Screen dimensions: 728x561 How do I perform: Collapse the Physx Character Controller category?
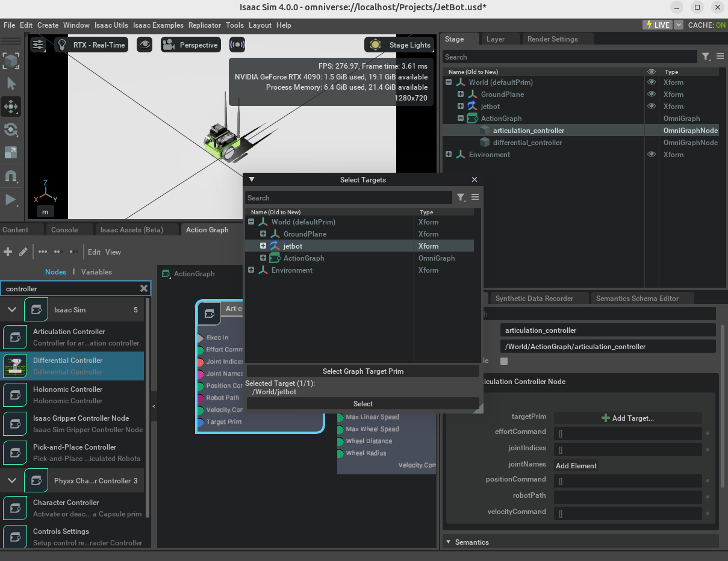(x=11, y=481)
